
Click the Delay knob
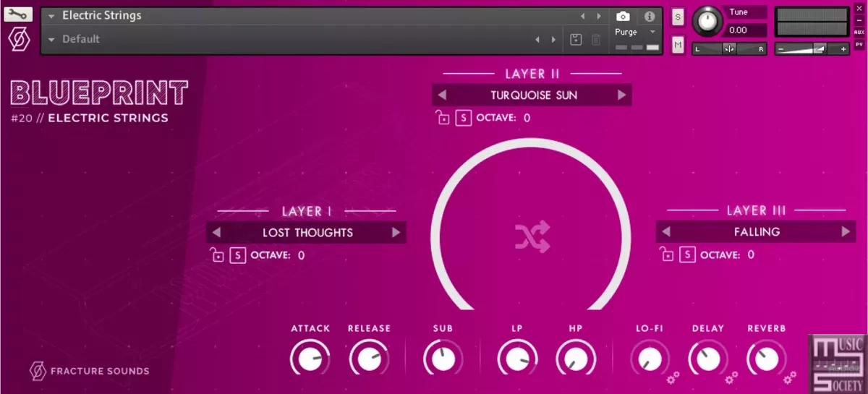[707, 359]
